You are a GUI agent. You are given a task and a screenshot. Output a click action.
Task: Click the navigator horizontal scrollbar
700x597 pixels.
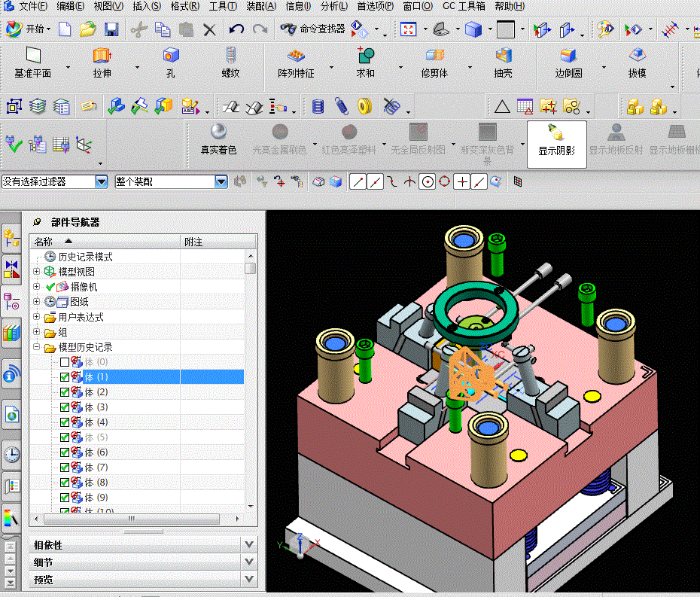pos(132,519)
